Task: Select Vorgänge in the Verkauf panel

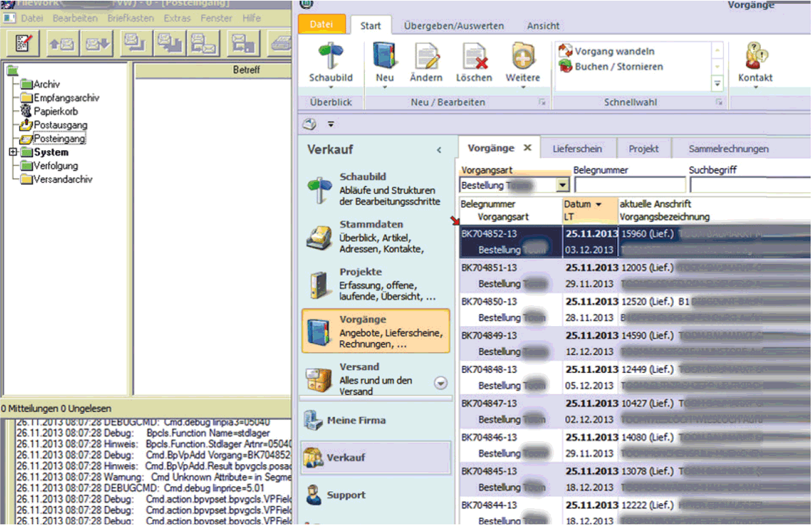Action: point(376,332)
